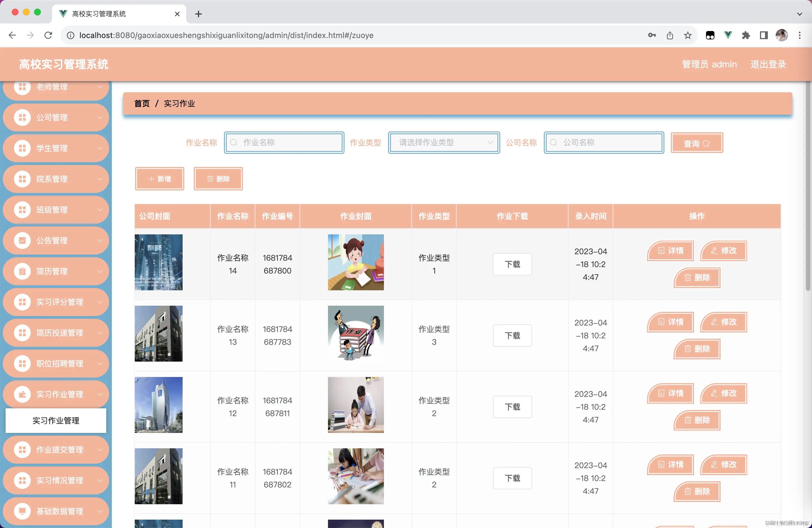The image size is (812, 528).
Task: Click the share page icon
Action: point(670,35)
